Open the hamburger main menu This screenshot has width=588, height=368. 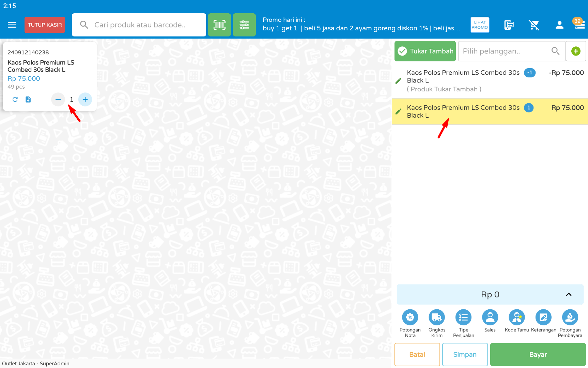tap(12, 25)
